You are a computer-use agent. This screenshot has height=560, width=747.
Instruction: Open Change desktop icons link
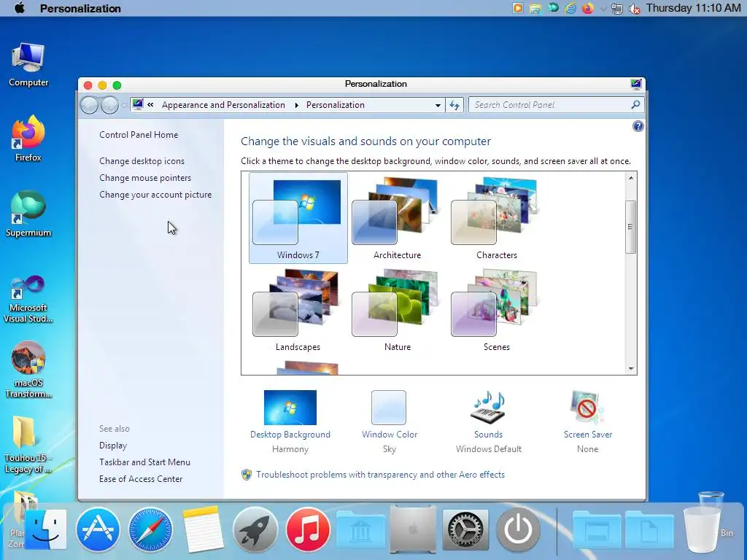coord(142,161)
